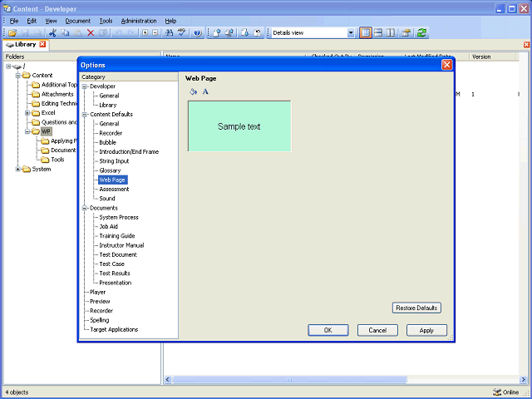The height and width of the screenshot is (399, 532).
Task: Open the View menu
Action: coord(51,21)
